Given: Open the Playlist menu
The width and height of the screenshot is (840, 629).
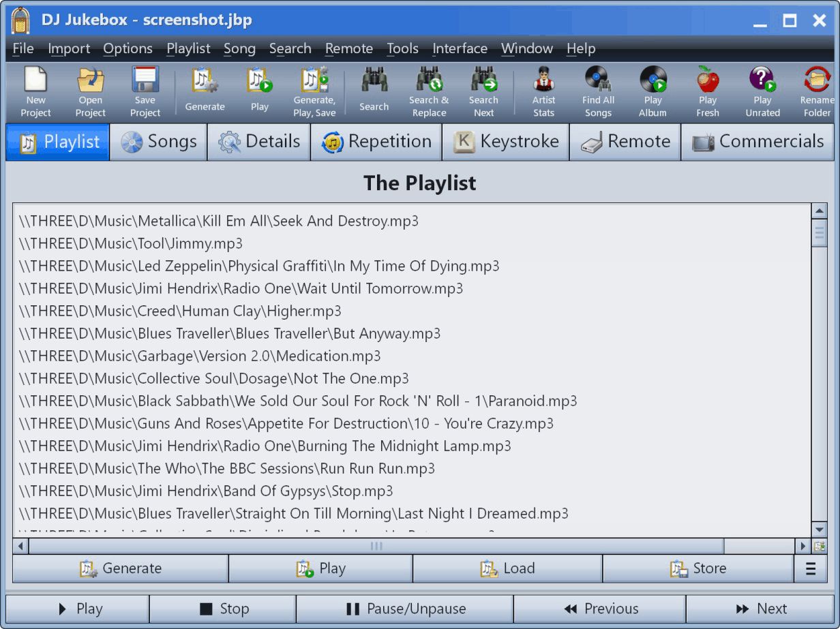Looking at the screenshot, I should 188,48.
